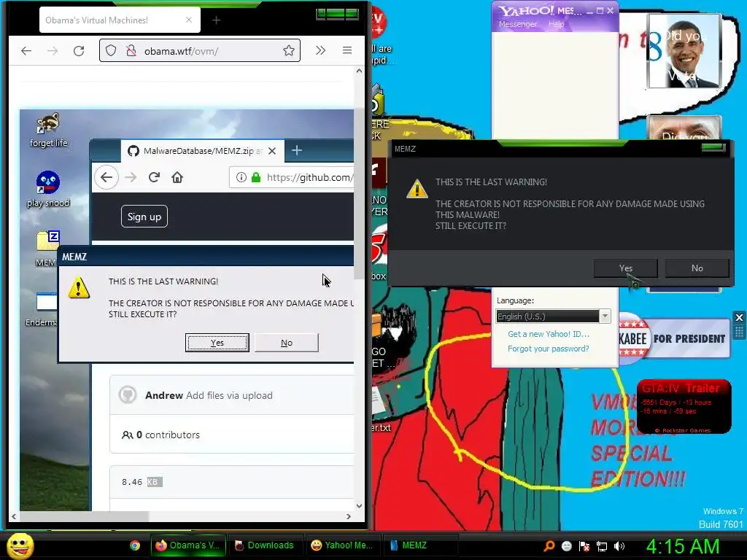
Task: Click the GitHub Sign up button
Action: point(144,217)
